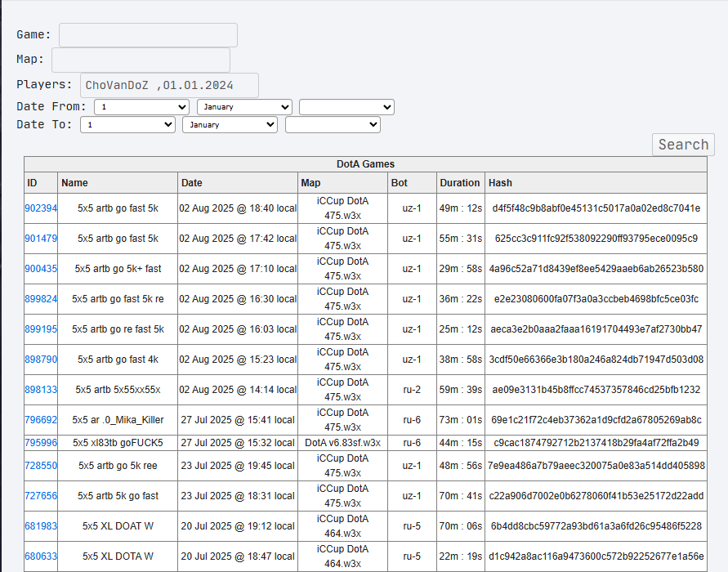Open the Date To day dropdown
The width and height of the screenshot is (728, 572).
(127, 124)
